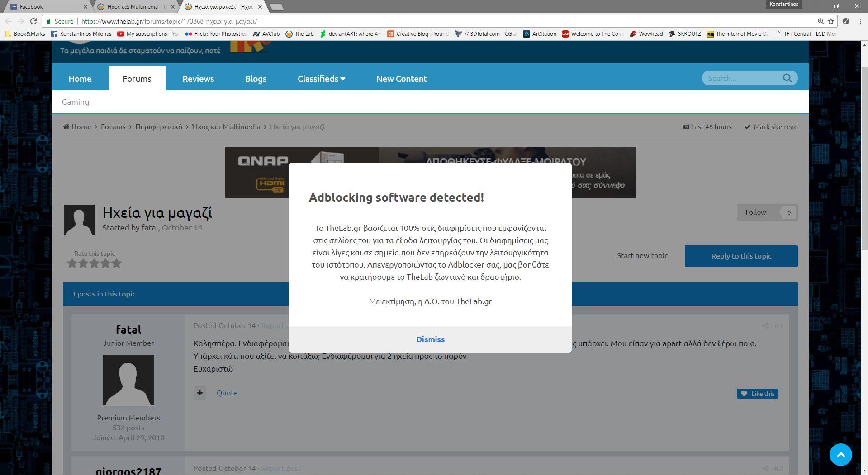Open fatal's username in the first post
868x475 pixels.
(x=128, y=329)
